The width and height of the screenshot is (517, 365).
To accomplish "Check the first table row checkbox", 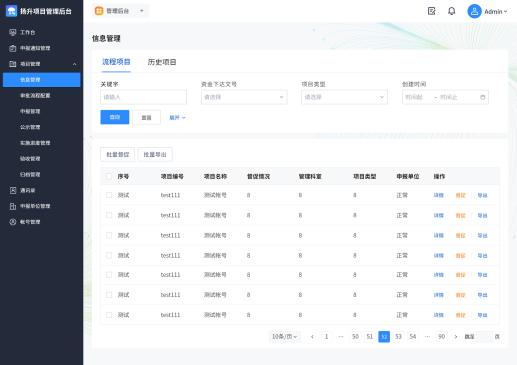I will click(x=109, y=195).
